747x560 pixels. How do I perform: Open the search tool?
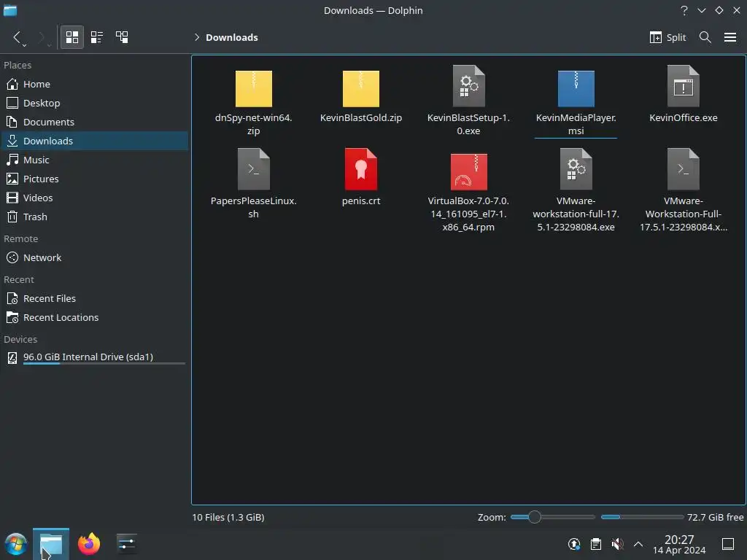tap(705, 37)
